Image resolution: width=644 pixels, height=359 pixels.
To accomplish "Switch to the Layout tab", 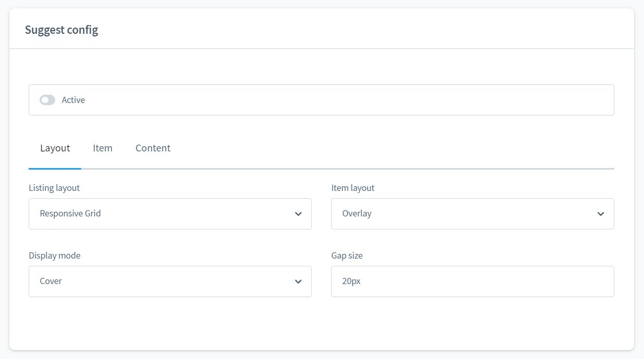I will coord(55,148).
